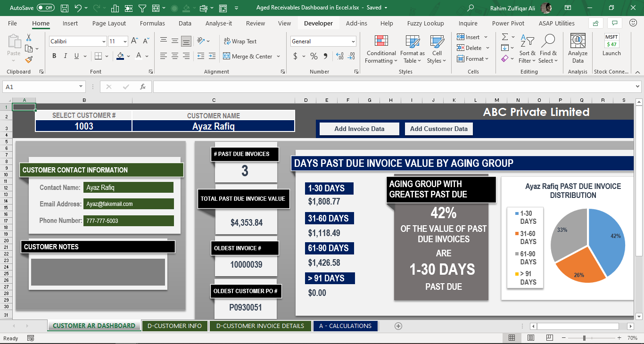
Task: Align text to the right
Action: pos(186,56)
